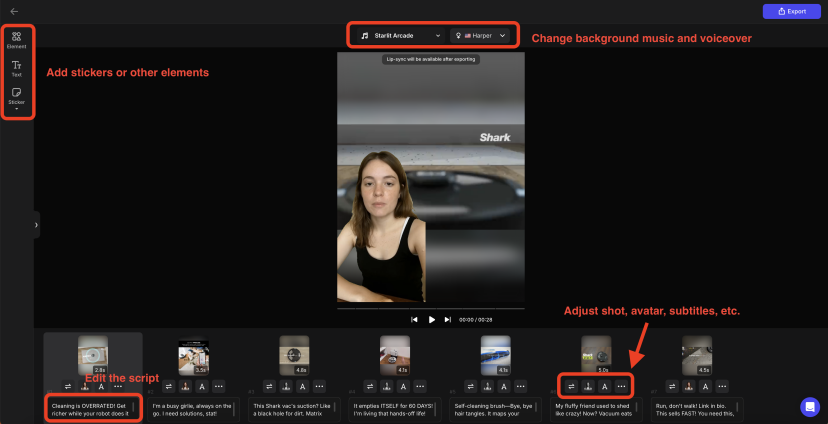Viewport: 828px width, 424px height.
Task: Select scene #2 thumbnail lasting 3.5s
Action: click(193, 355)
